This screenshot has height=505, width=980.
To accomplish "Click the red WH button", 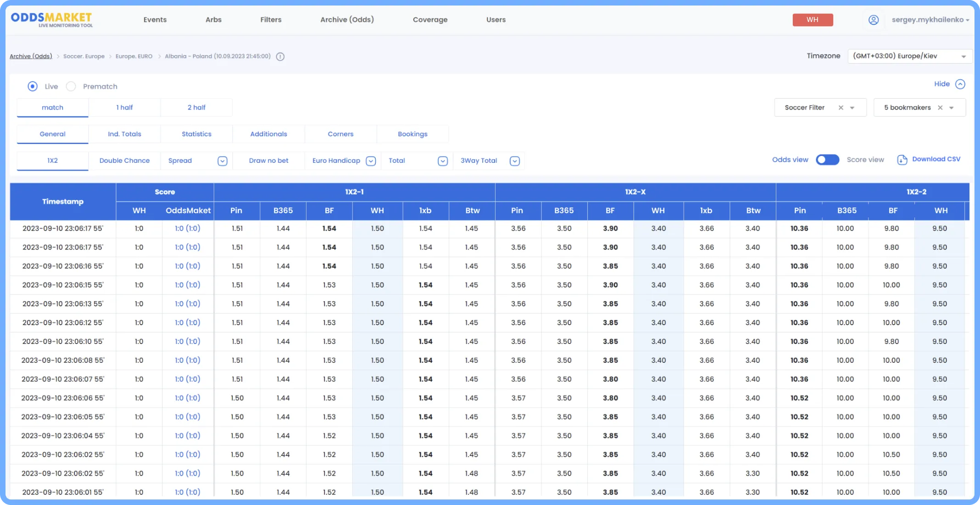I will 813,20.
